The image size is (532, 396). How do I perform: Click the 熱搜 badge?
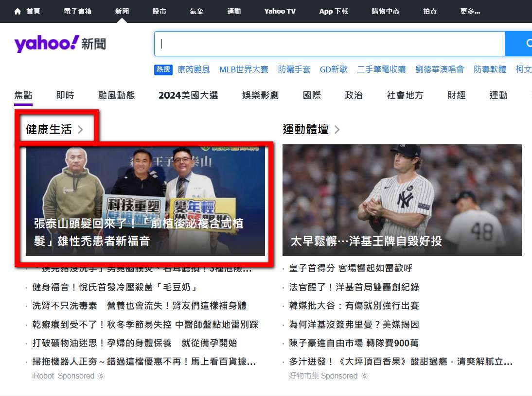[x=163, y=69]
